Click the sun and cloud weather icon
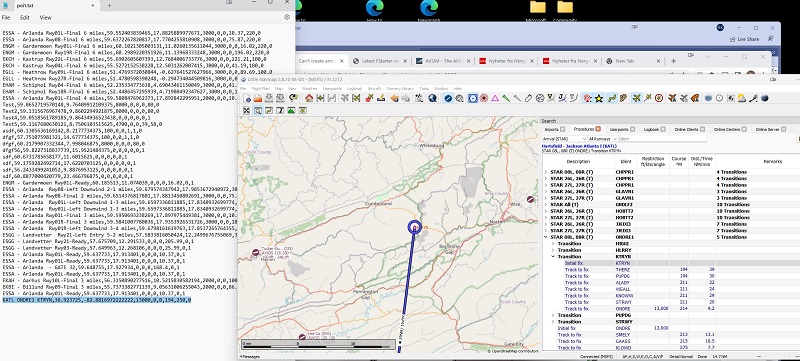The height and width of the screenshot is (361, 800). [742, 98]
